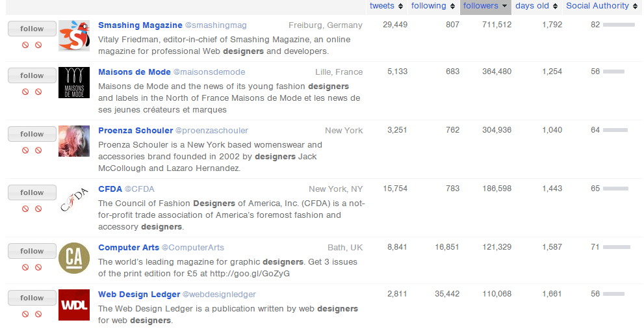Click first block icon in Smashing Magazine row
644x329 pixels.
tap(25, 45)
